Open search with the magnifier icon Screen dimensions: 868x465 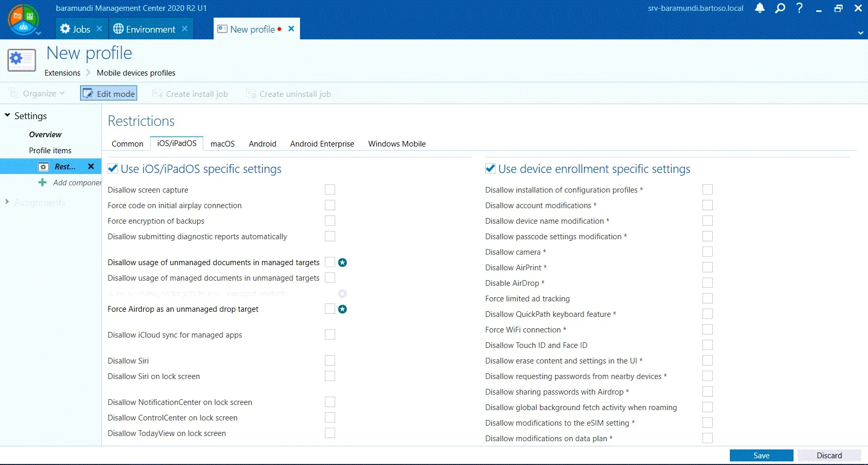(780, 8)
